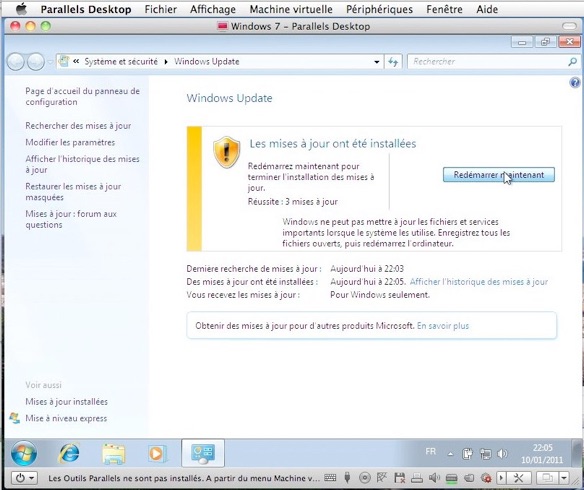This screenshot has width=584, height=490.
Task: Click the FR language indicator
Action: click(x=431, y=452)
